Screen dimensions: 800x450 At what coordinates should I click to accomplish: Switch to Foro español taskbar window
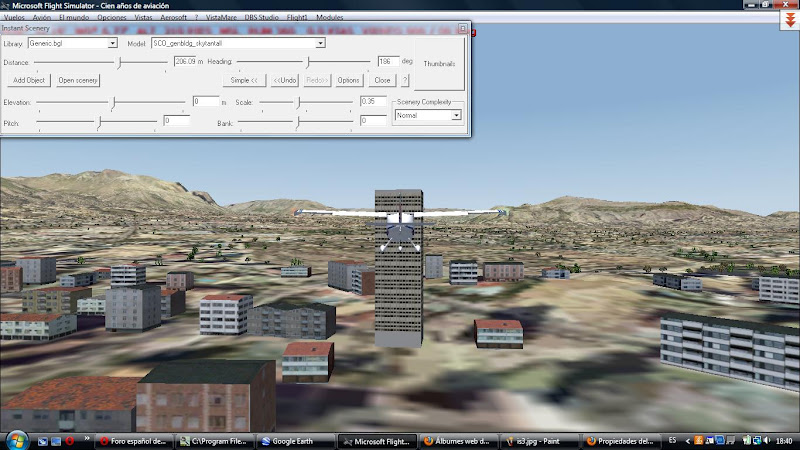point(134,441)
